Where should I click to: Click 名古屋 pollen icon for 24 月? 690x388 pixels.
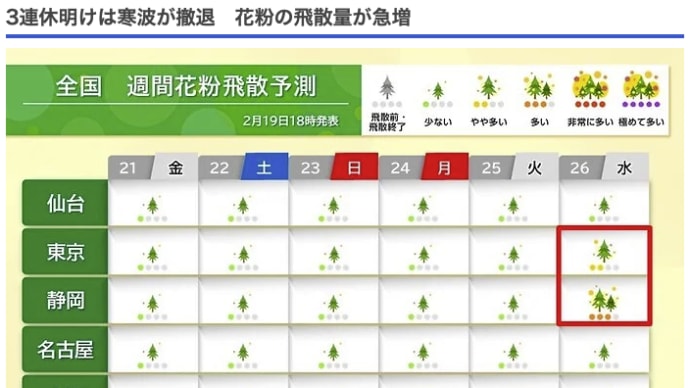point(423,355)
